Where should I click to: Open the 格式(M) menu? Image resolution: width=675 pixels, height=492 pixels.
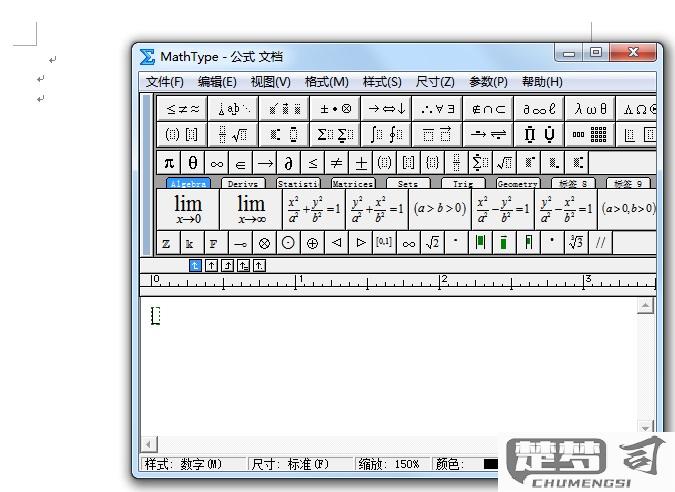pyautogui.click(x=326, y=82)
